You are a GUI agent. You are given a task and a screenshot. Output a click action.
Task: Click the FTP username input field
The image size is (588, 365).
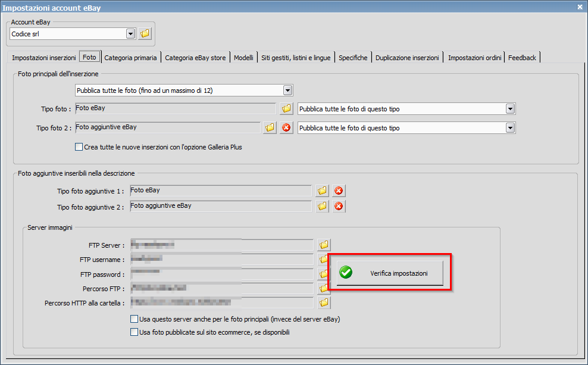click(221, 259)
